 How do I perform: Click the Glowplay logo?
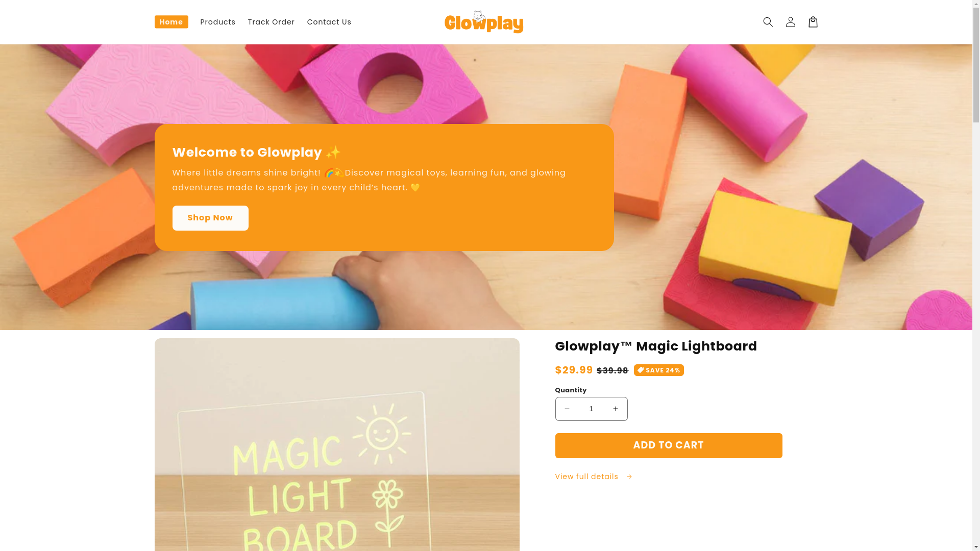click(484, 22)
